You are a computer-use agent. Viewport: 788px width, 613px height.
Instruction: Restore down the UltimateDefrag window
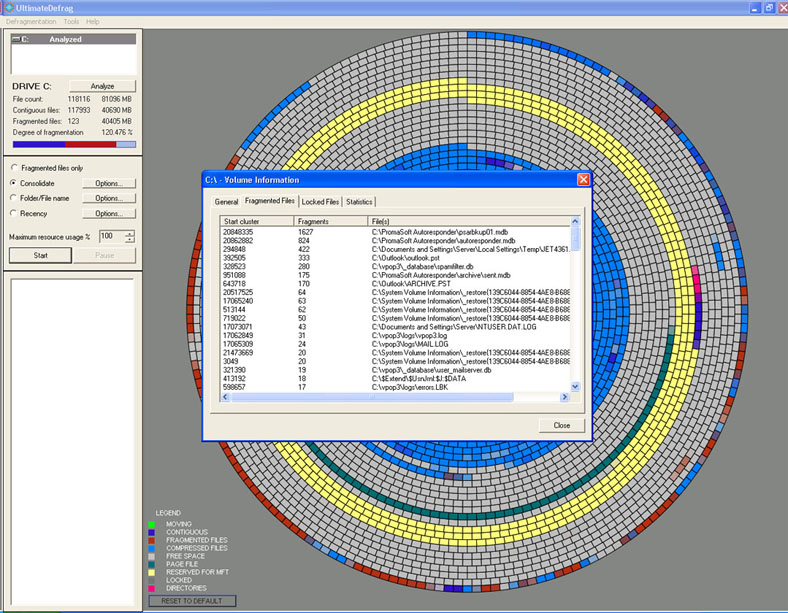pyautogui.click(x=769, y=8)
